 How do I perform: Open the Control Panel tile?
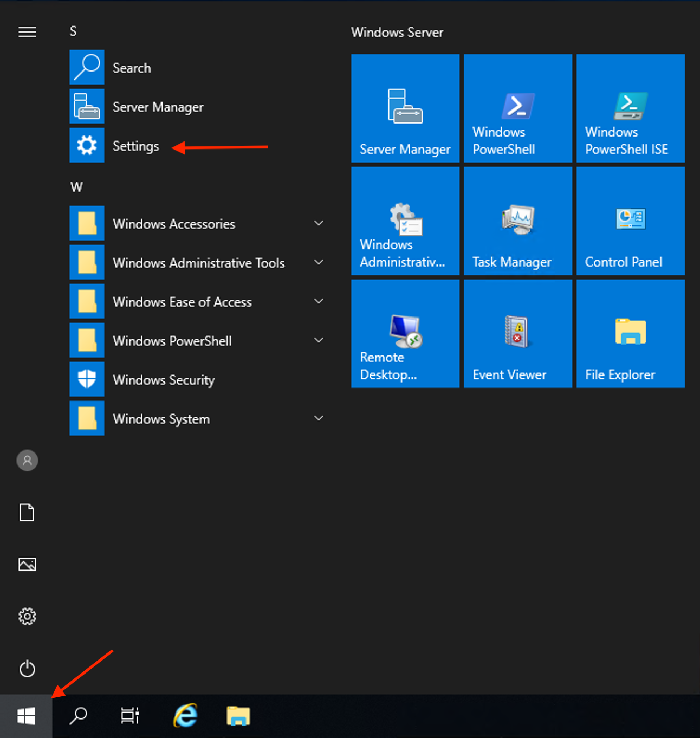[x=631, y=221]
